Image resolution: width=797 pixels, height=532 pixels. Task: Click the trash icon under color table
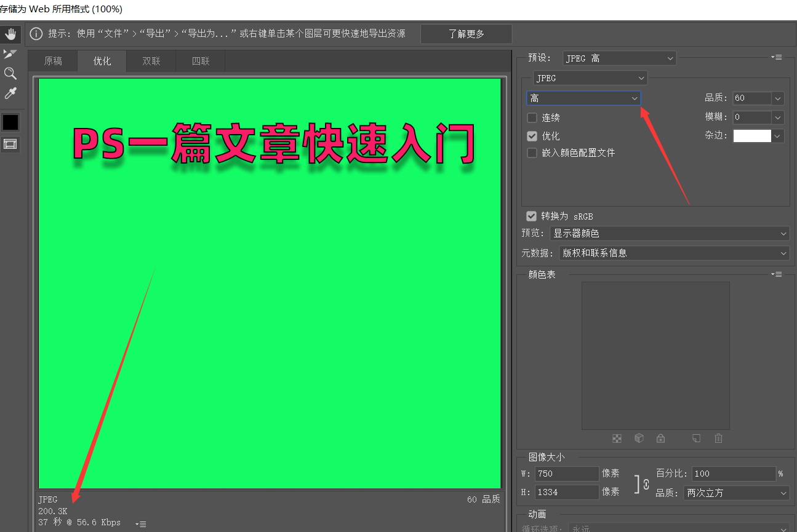[718, 439]
